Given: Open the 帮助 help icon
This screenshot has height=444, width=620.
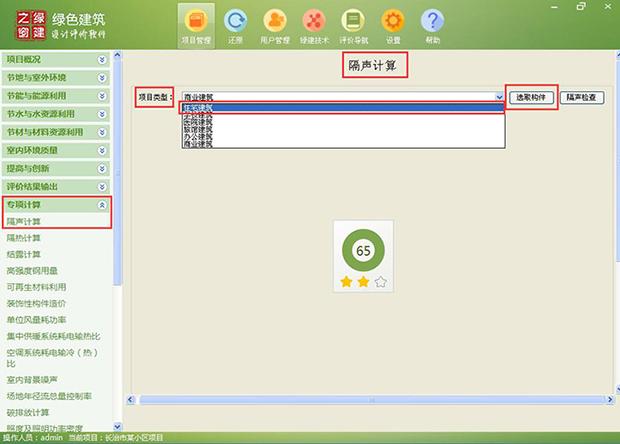Looking at the screenshot, I should pyautogui.click(x=433, y=26).
